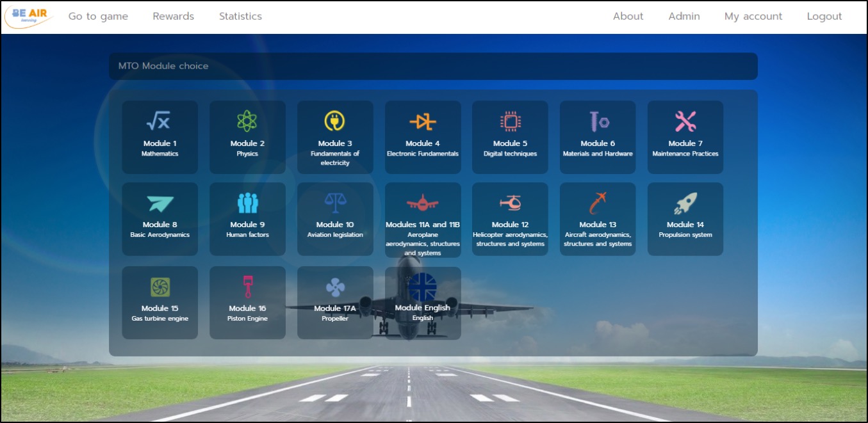Select the Digital techniques chip icon
The height and width of the screenshot is (423, 868).
510,121
